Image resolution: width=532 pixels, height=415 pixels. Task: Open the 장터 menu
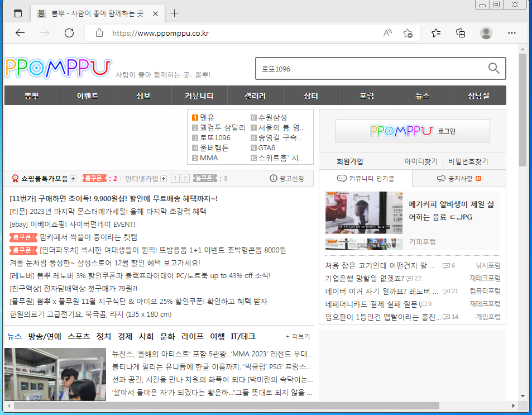point(311,96)
